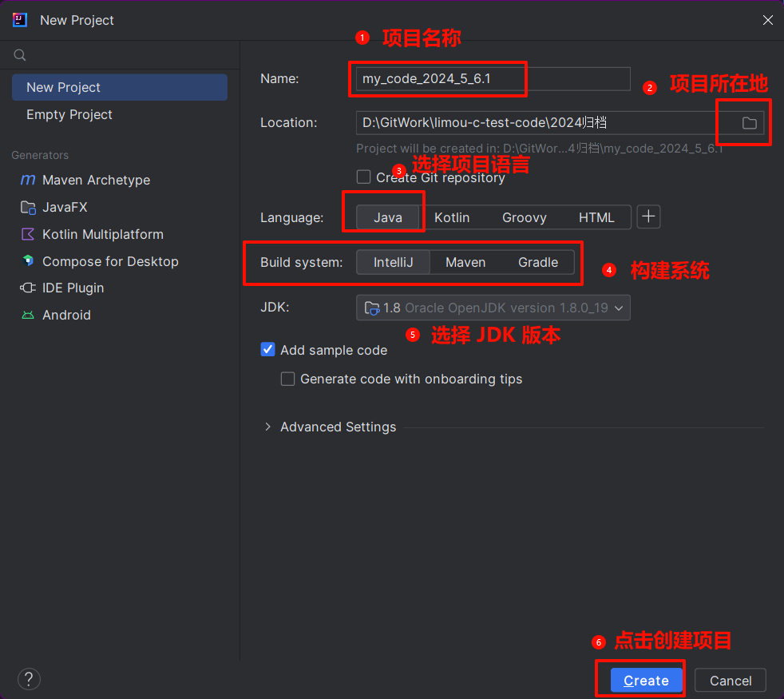Click the IDE Plugin icon
Viewport: 784px width, 699px height.
click(28, 288)
